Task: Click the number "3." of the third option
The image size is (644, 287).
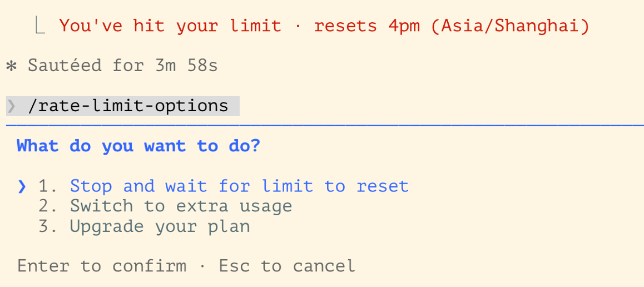Action: coord(48,226)
